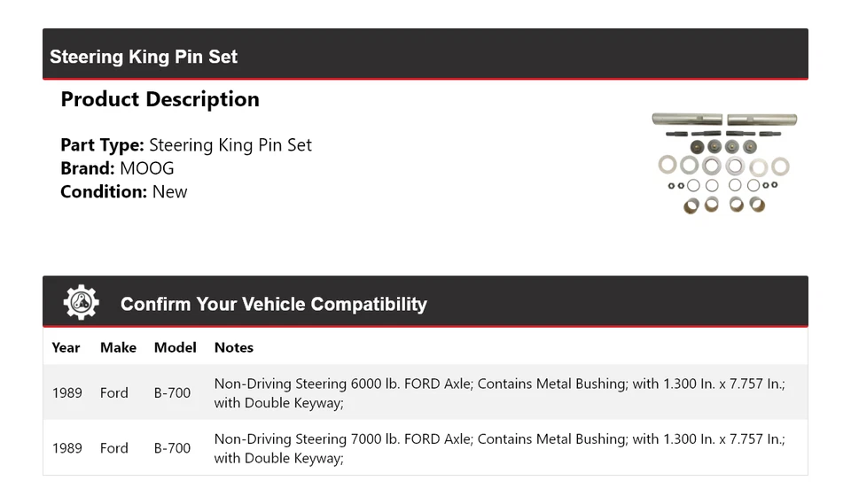
Task: Click the Make column header
Action: pos(118,347)
